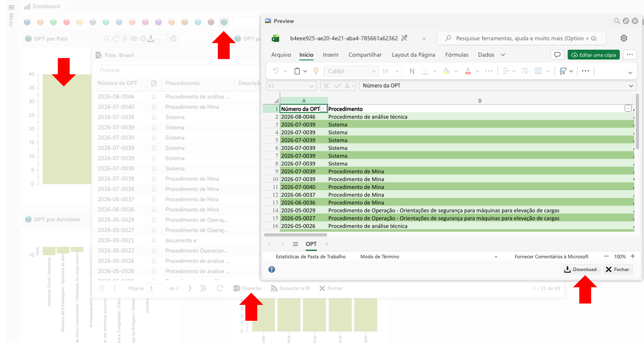The image size is (644, 343).
Task: Click the Borders icon in the ribbon
Action: click(x=425, y=71)
